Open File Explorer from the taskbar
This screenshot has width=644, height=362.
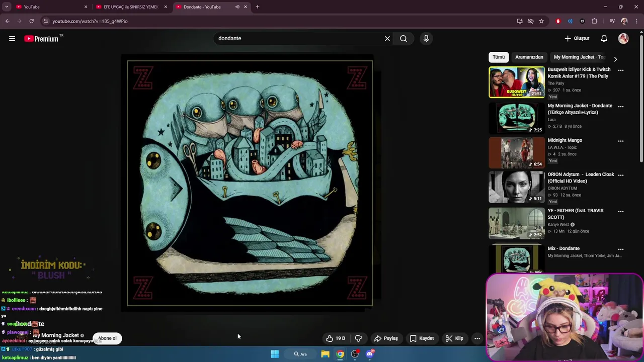pyautogui.click(x=326, y=354)
